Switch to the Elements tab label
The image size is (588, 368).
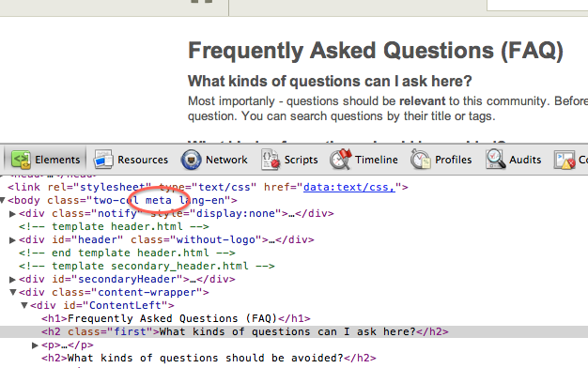click(x=57, y=160)
